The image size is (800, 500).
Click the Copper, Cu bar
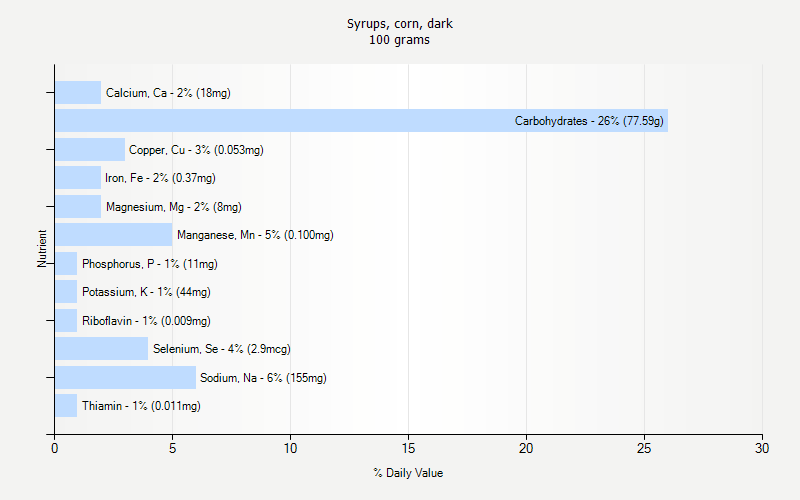coord(90,150)
